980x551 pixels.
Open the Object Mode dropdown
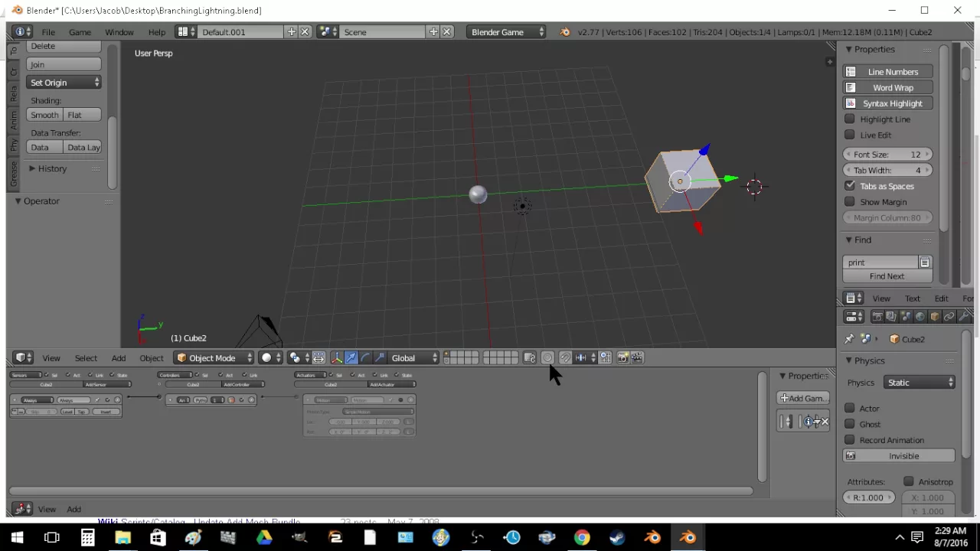pos(214,358)
